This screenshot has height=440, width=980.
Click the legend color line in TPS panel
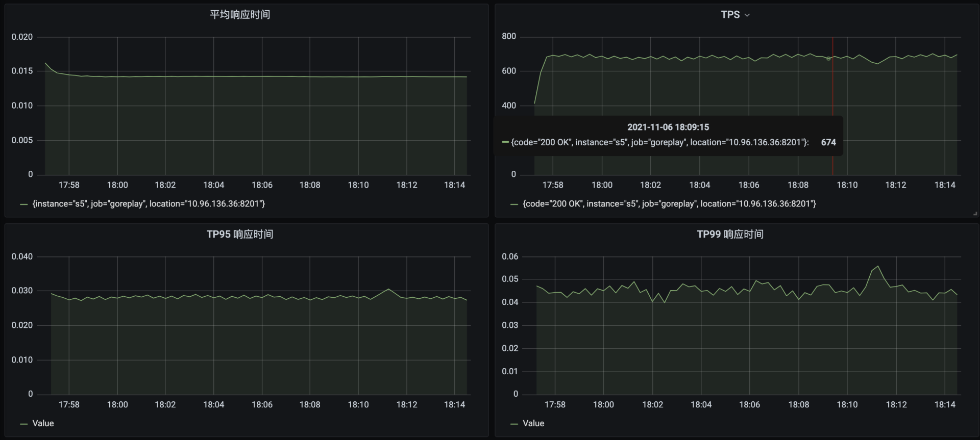coord(514,204)
